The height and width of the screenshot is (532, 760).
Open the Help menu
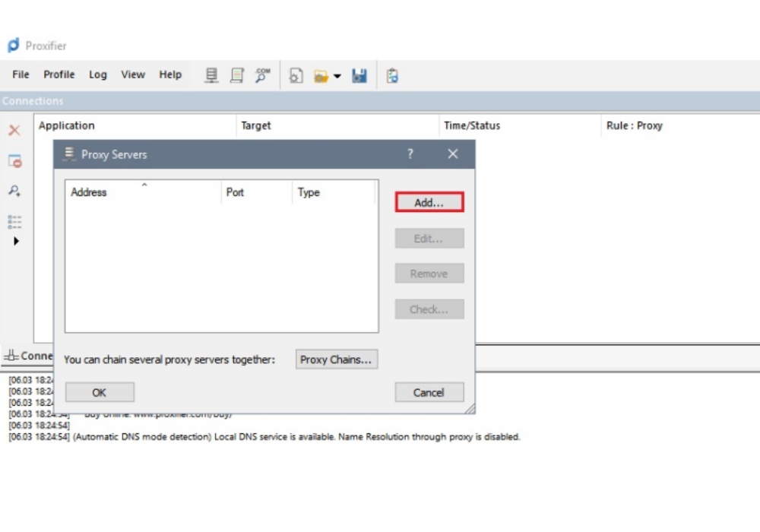click(x=170, y=74)
